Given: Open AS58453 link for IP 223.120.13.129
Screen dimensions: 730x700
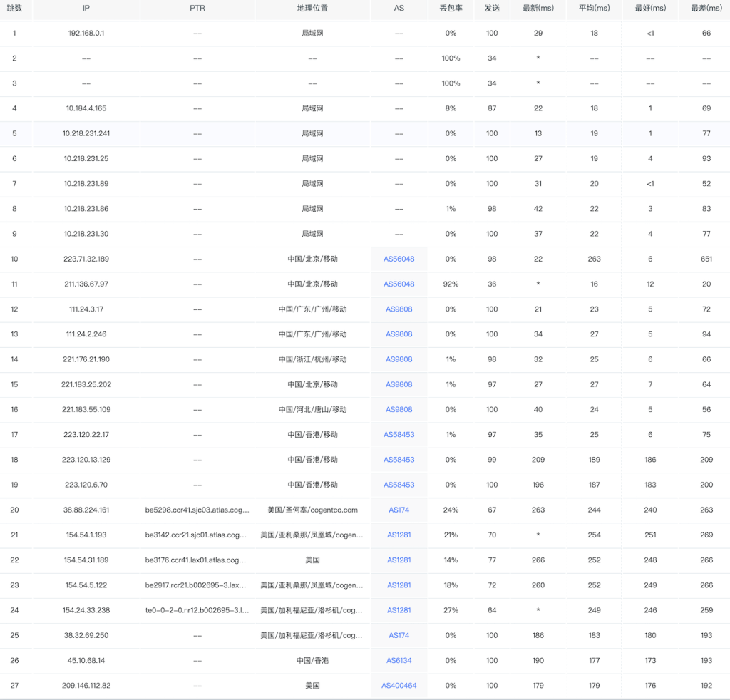Looking at the screenshot, I should pyautogui.click(x=399, y=460).
